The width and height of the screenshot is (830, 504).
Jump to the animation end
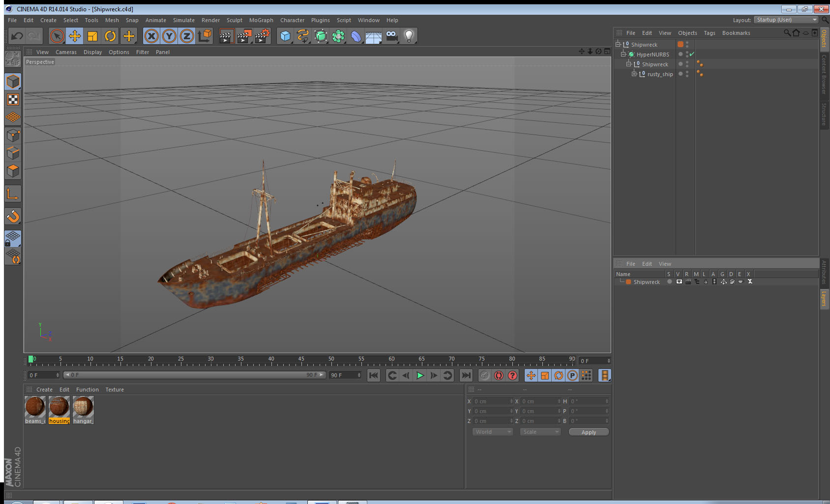(466, 375)
